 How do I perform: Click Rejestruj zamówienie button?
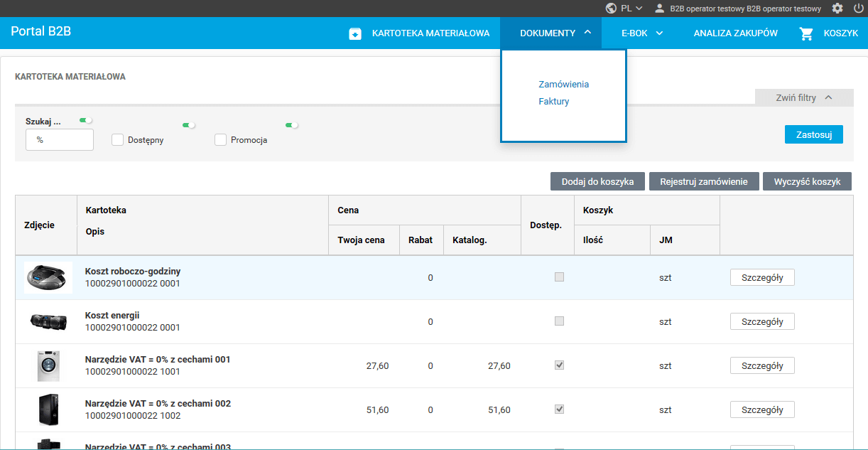(x=704, y=181)
